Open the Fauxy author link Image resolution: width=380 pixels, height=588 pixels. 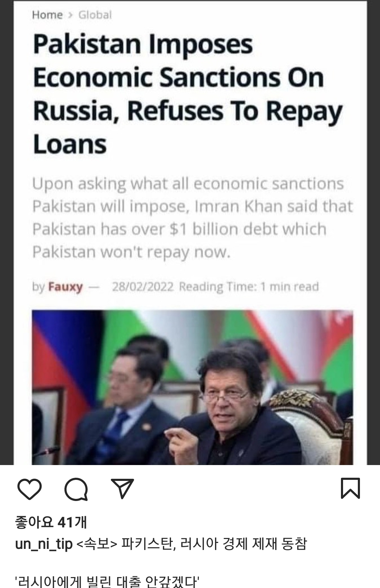65,287
